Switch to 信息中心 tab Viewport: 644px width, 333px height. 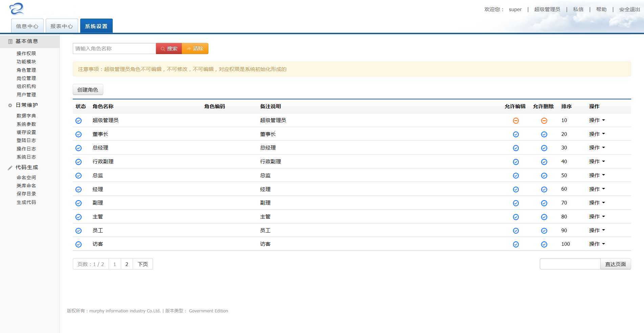click(x=27, y=26)
